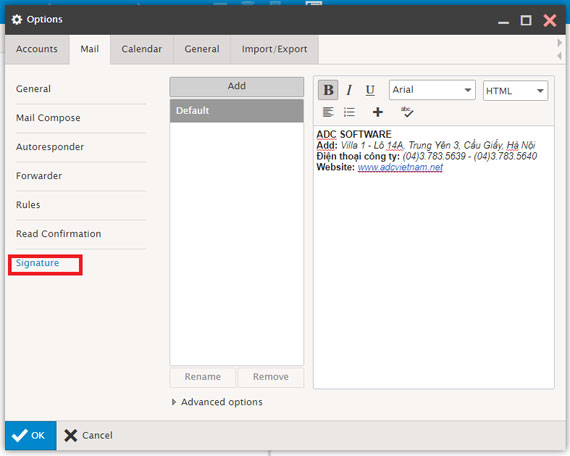570x456 pixels.
Task: Open the HTML format dropdown
Action: pos(515,91)
